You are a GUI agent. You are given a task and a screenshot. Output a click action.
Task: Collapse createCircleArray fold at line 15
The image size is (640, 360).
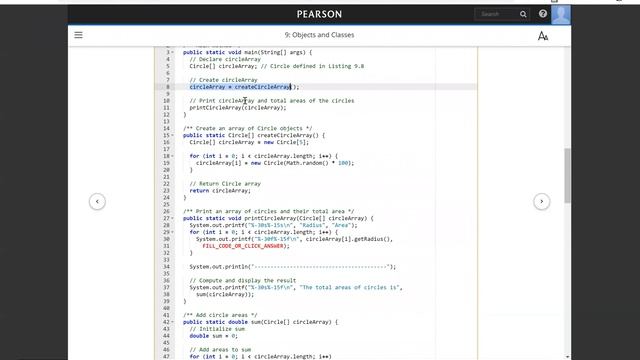pyautogui.click(x=172, y=135)
